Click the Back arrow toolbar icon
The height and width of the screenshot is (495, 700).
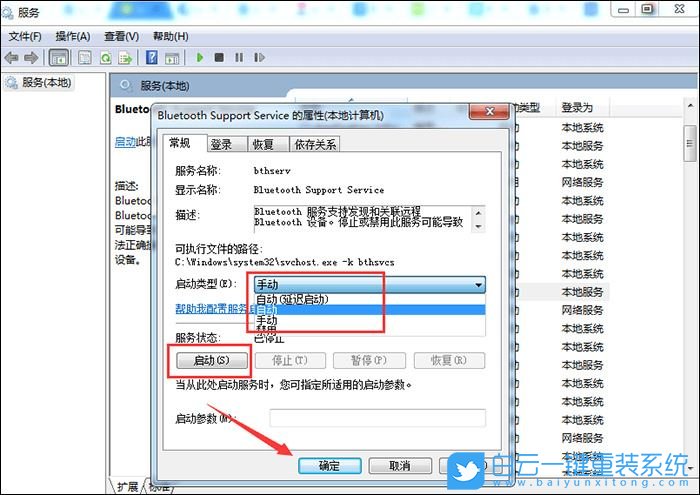[x=11, y=58]
